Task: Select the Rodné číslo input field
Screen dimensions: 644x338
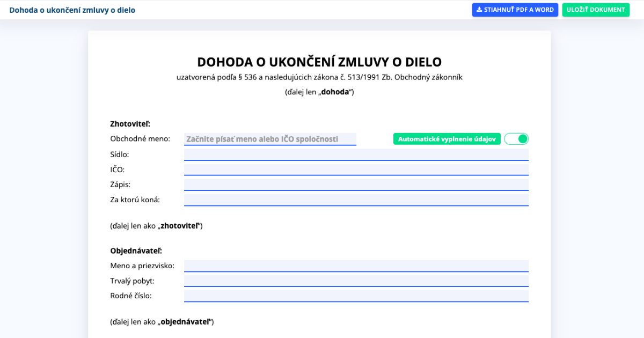Action: (x=356, y=295)
